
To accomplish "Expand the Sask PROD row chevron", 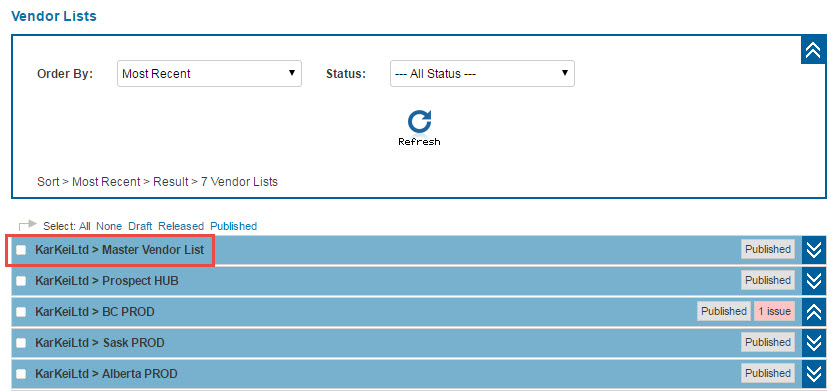I will [x=813, y=342].
